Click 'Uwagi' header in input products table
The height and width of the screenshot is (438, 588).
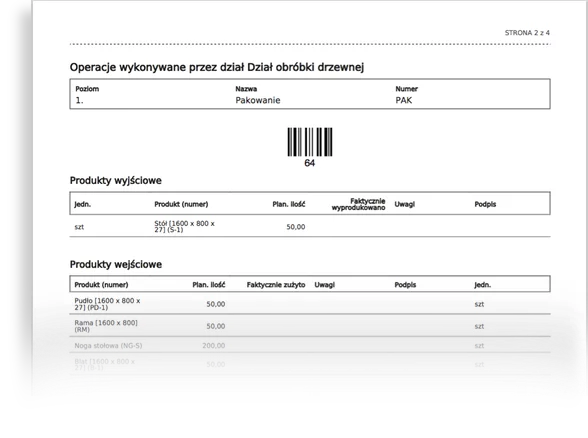[x=324, y=285]
